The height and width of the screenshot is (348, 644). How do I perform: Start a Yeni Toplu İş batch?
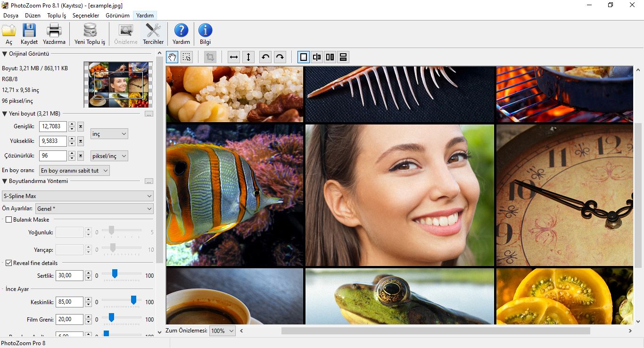pyautogui.click(x=90, y=34)
